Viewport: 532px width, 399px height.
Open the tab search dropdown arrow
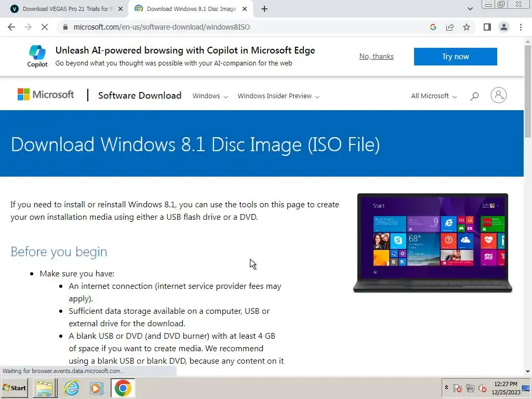pos(470,9)
